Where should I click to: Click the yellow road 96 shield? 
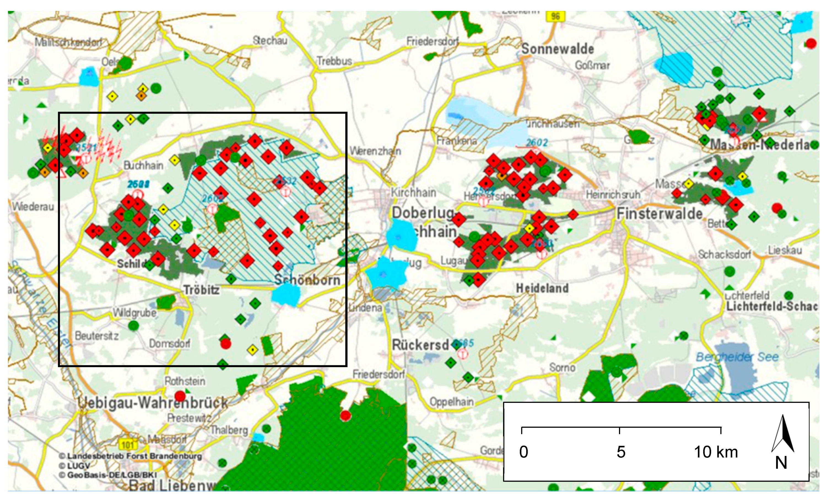coord(555,16)
